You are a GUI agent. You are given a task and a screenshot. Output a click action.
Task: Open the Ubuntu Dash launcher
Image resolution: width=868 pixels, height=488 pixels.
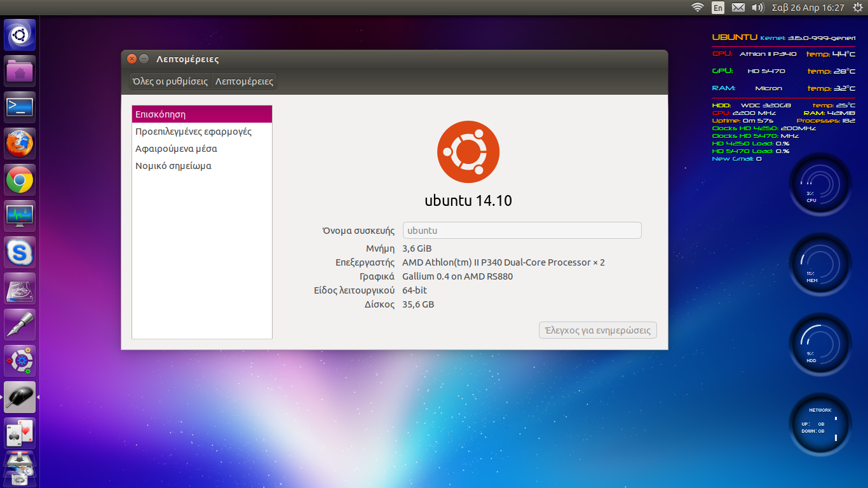point(20,35)
